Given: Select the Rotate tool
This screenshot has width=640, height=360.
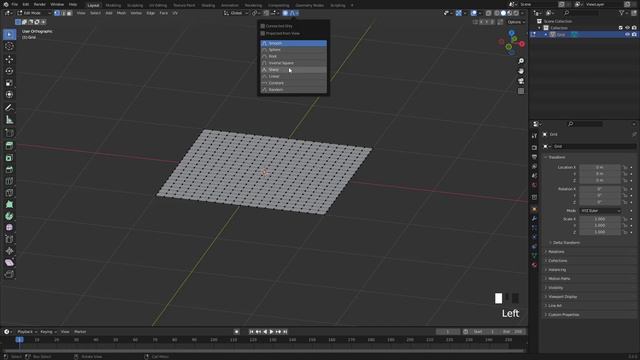Looking at the screenshot, I should point(9,71).
